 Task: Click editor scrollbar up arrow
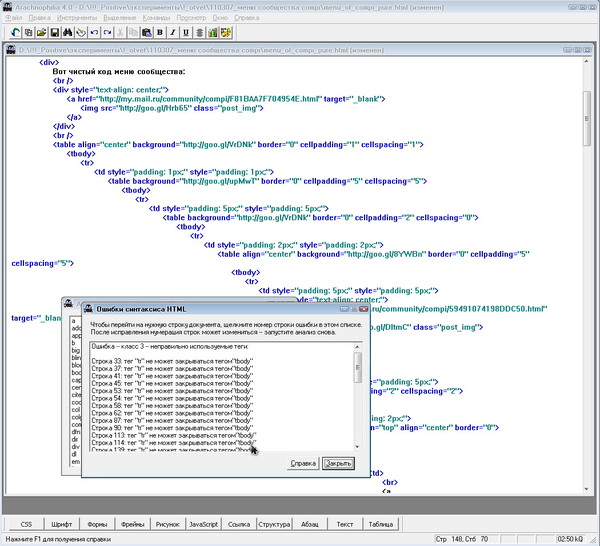587,61
